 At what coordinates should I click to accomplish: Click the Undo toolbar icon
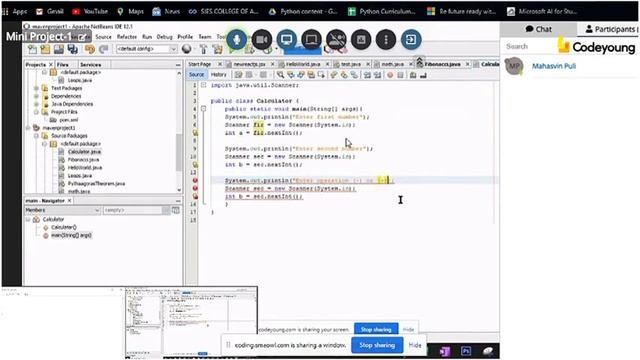coord(90,49)
